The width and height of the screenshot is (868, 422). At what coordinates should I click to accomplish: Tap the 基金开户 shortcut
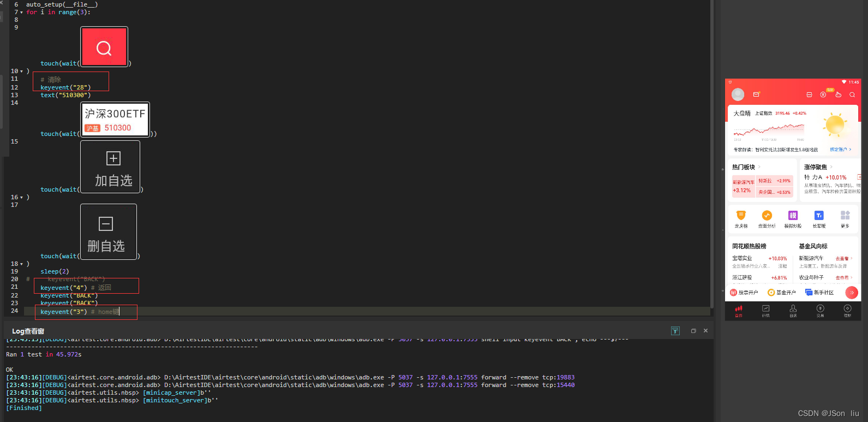[x=782, y=293]
